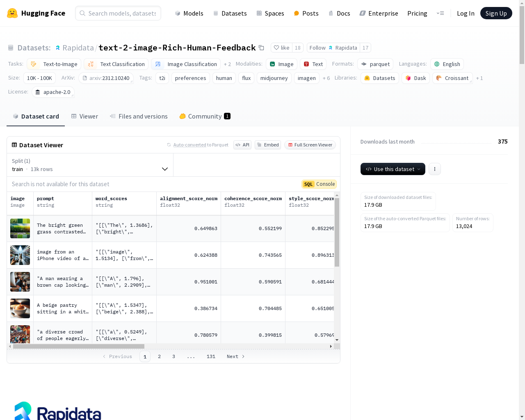Open the API button in Dataset Viewer
Image resolution: width=525 pixels, height=420 pixels.
[242, 145]
